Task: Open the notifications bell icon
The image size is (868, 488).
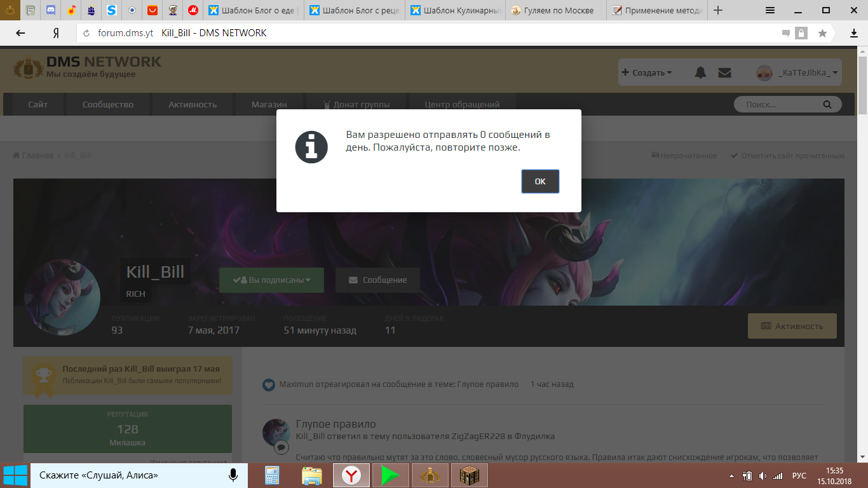Action: point(700,72)
